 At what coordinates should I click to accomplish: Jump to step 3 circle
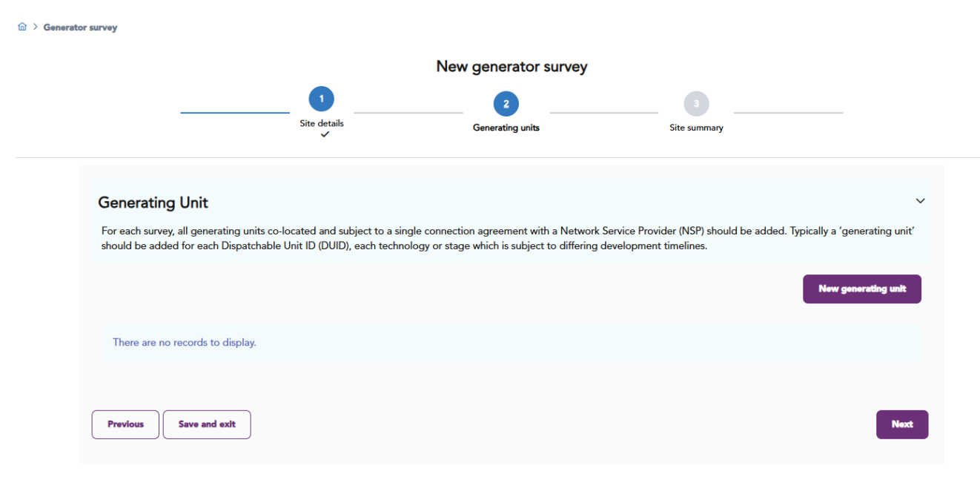coord(696,104)
